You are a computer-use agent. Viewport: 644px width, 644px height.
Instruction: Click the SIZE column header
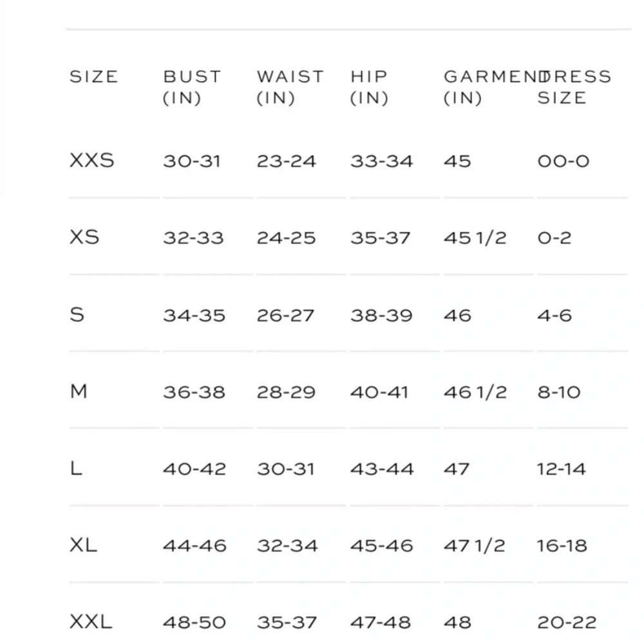pos(94,77)
